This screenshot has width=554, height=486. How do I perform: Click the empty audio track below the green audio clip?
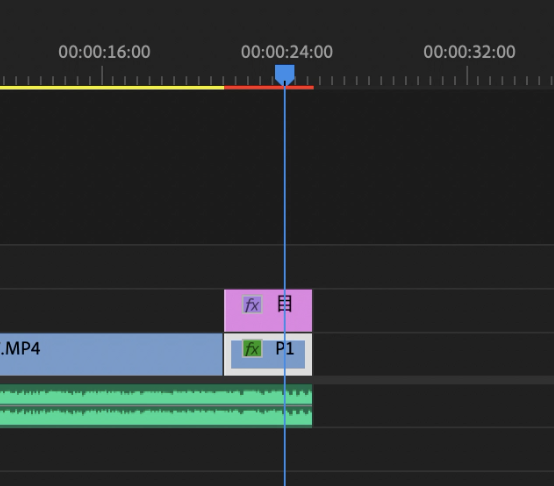[277, 449]
